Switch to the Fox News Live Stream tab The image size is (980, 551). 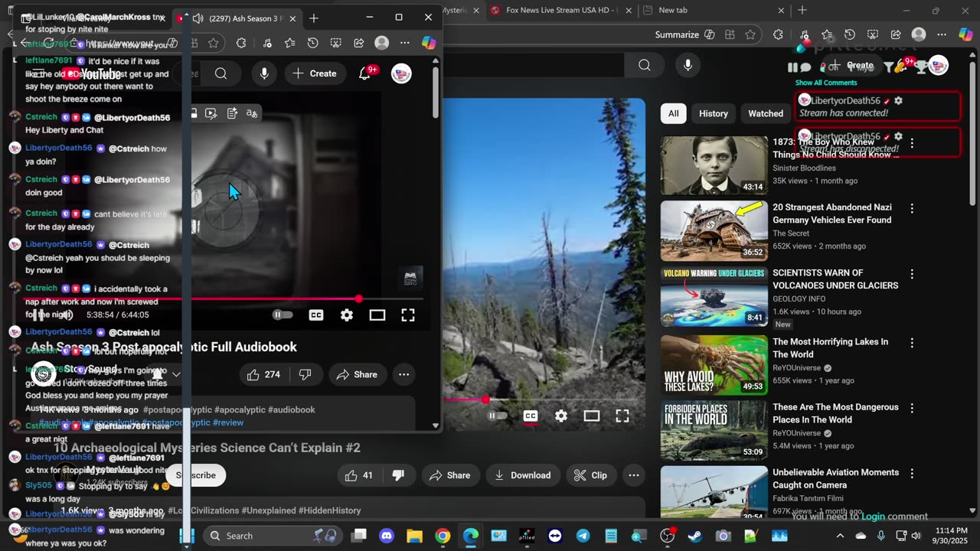point(563,10)
